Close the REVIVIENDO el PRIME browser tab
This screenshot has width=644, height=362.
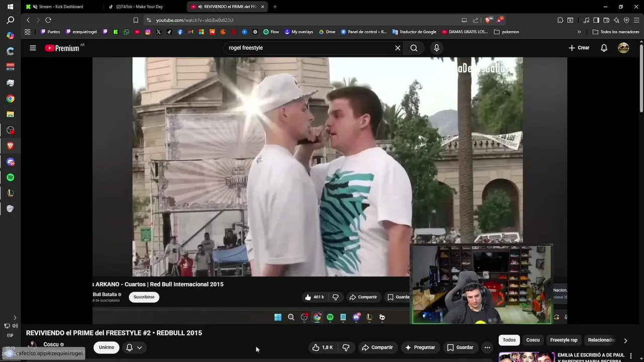pos(262,7)
